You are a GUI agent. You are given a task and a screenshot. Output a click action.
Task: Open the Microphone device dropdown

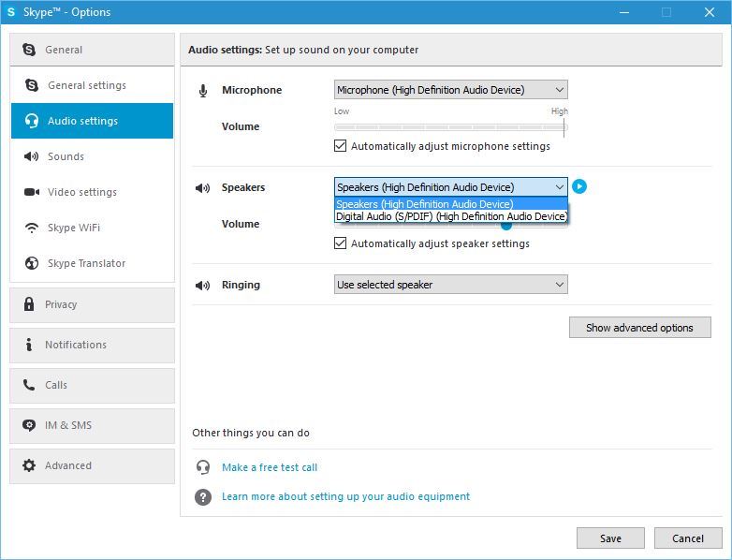(x=450, y=90)
